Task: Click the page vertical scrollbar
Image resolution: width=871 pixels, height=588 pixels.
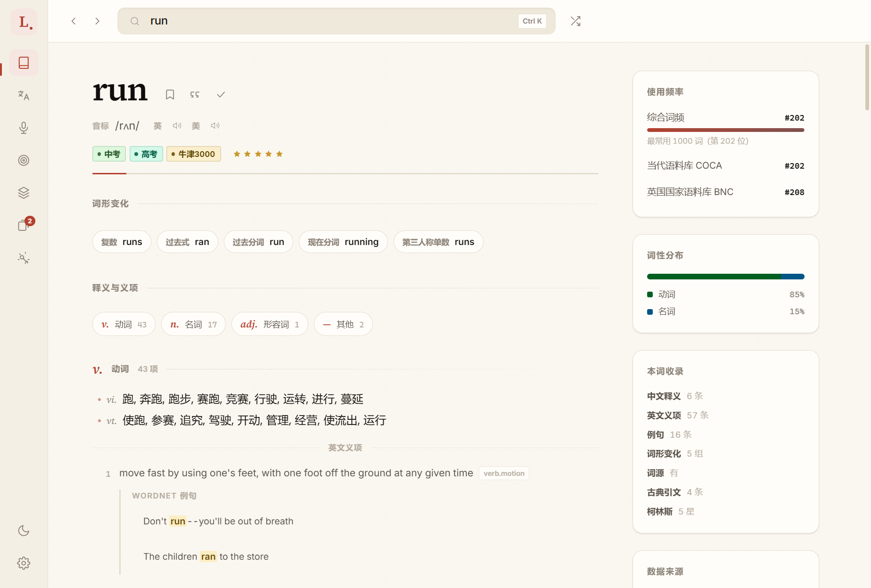Action: [x=867, y=77]
